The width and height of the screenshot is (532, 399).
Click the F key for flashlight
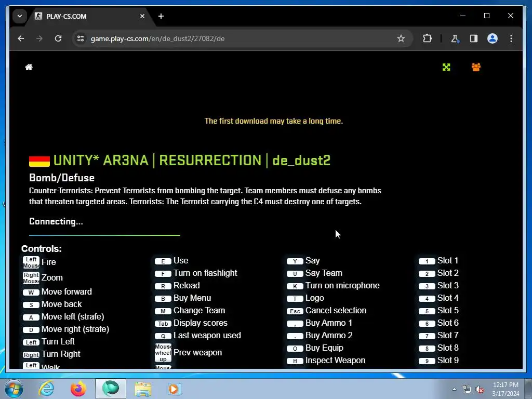click(x=163, y=273)
